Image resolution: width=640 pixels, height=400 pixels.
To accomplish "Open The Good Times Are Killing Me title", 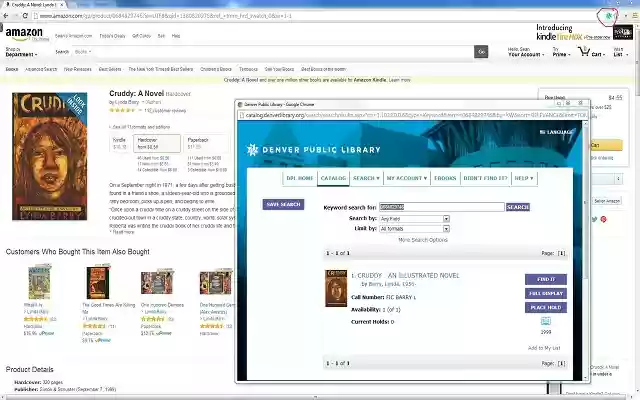I will 108,308.
